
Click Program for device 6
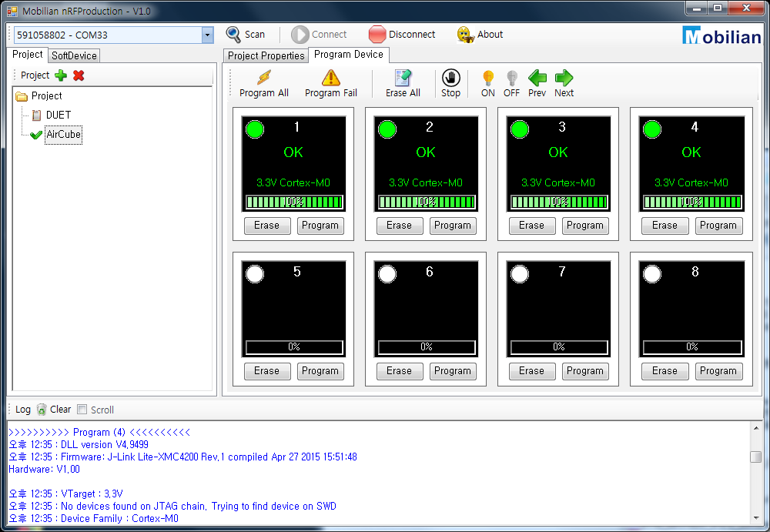[x=453, y=371]
